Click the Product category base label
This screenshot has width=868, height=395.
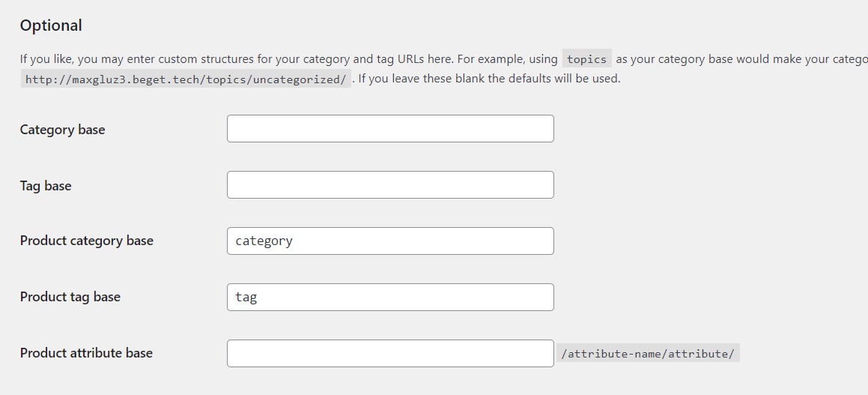pos(86,241)
